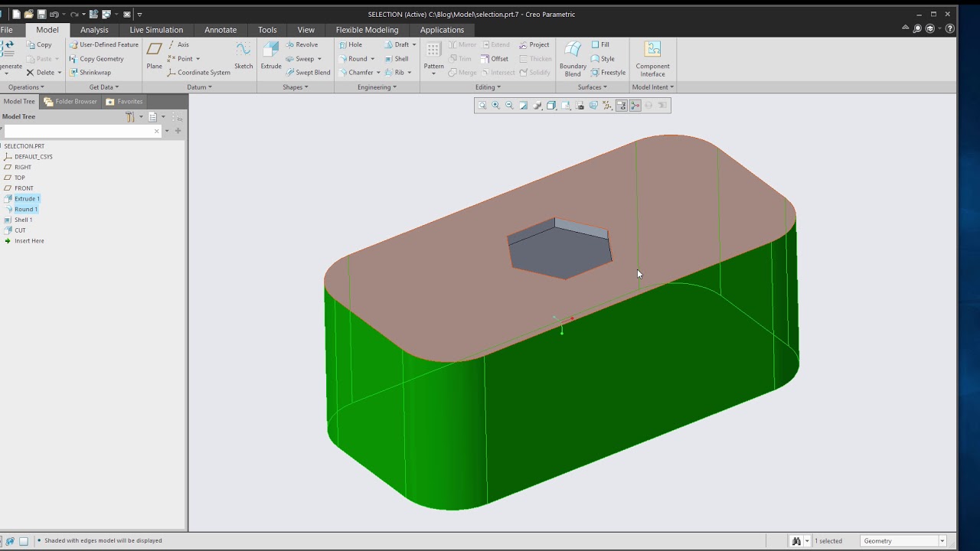Switch to the Live Simulation tab

point(156,30)
